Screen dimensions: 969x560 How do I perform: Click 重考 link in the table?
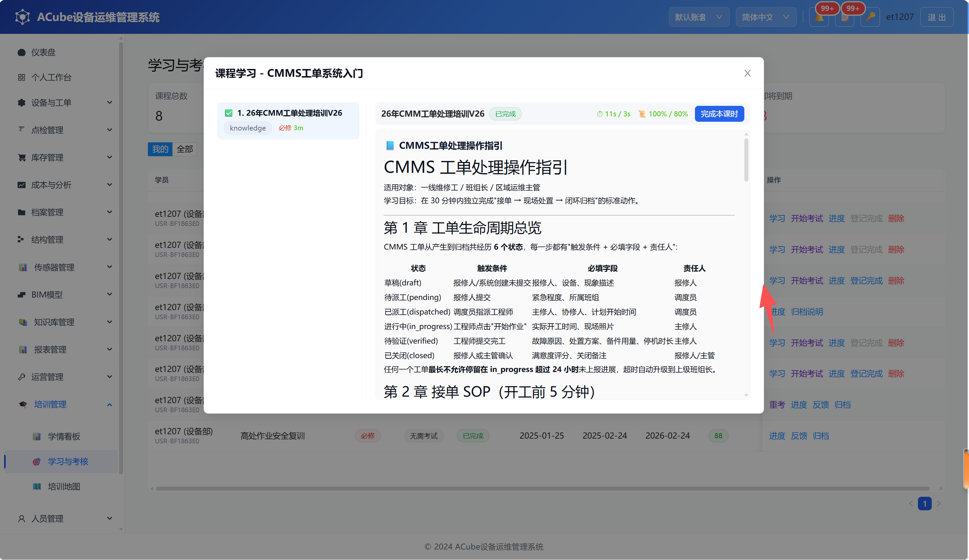pyautogui.click(x=777, y=405)
